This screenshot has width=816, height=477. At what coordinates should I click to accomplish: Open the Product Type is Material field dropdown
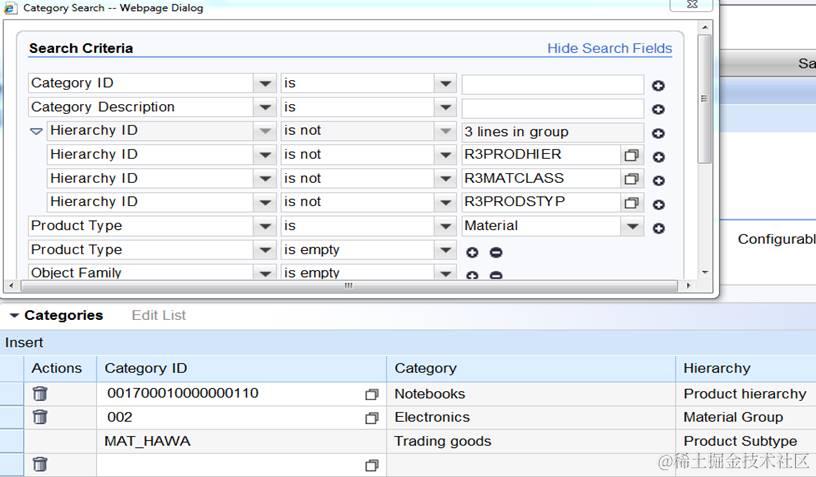(x=265, y=226)
